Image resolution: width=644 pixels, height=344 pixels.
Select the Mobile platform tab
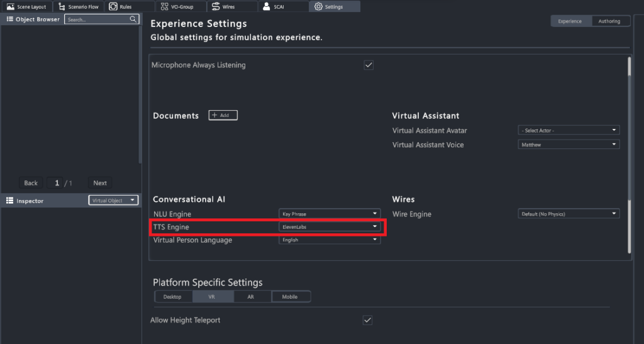click(x=291, y=297)
